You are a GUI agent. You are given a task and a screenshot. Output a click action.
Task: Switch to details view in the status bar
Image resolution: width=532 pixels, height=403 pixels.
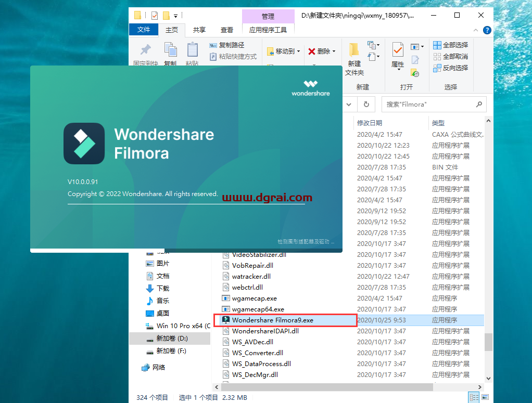coord(474,397)
